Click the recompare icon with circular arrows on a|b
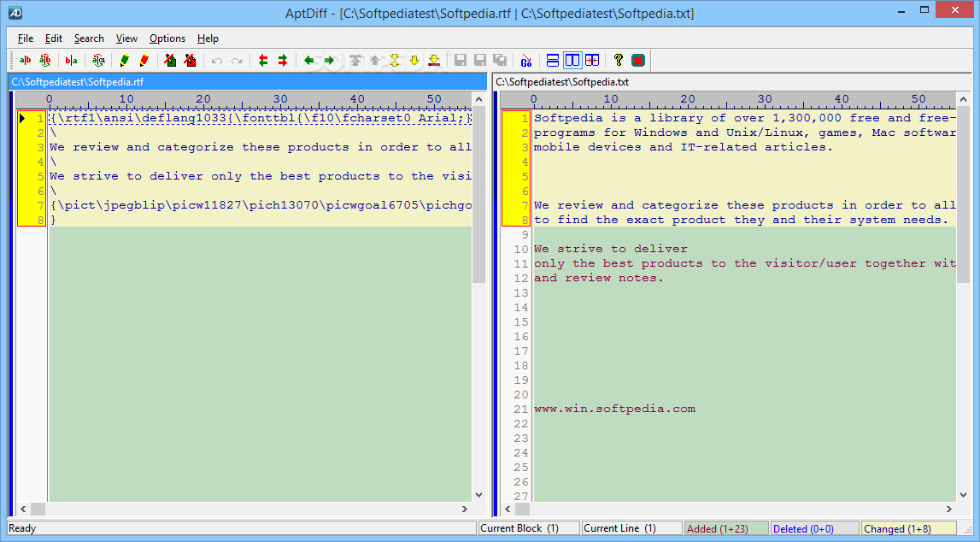The image size is (980, 542). point(45,60)
